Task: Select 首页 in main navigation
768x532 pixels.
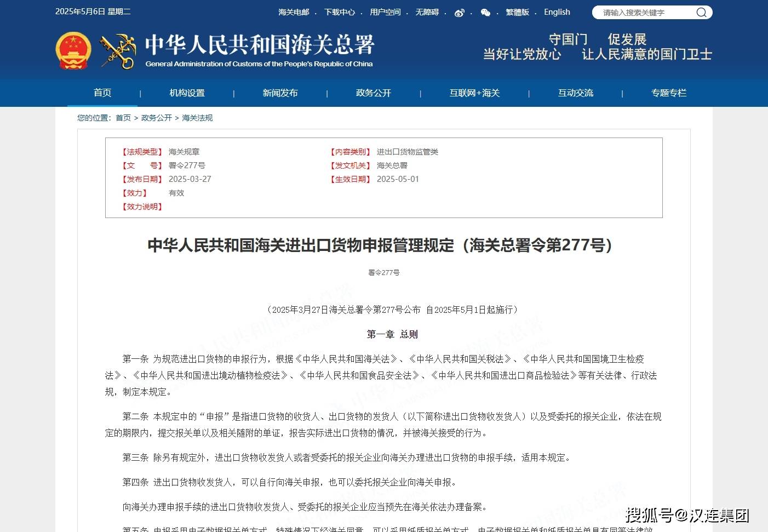Action: coord(102,93)
